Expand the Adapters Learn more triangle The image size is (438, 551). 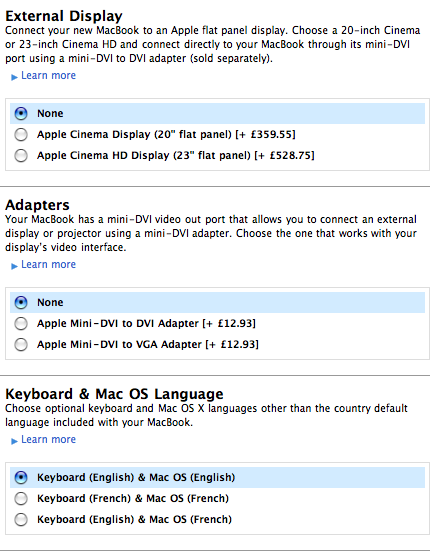point(14,266)
